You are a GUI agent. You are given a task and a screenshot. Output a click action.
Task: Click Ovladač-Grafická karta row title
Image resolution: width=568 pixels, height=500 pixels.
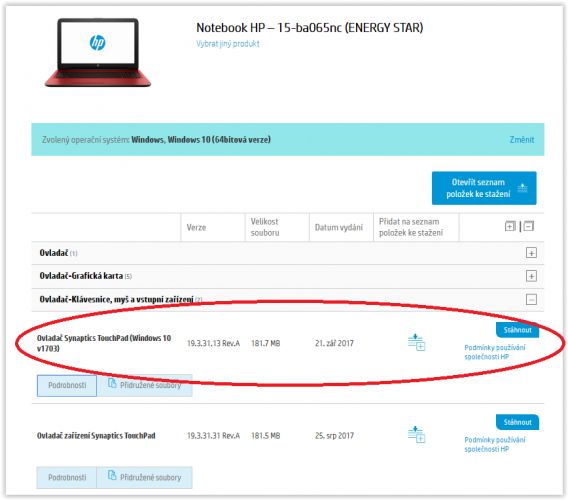pos(81,276)
